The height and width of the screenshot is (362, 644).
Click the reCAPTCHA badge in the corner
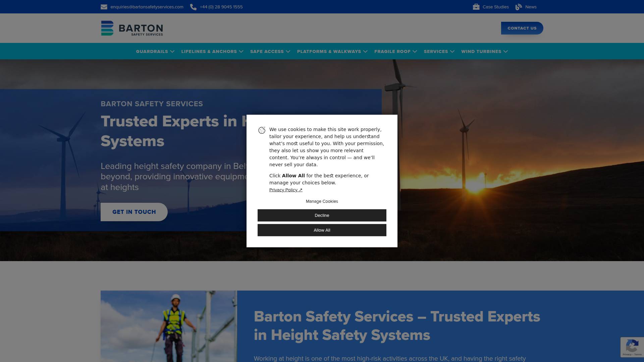(x=632, y=347)
